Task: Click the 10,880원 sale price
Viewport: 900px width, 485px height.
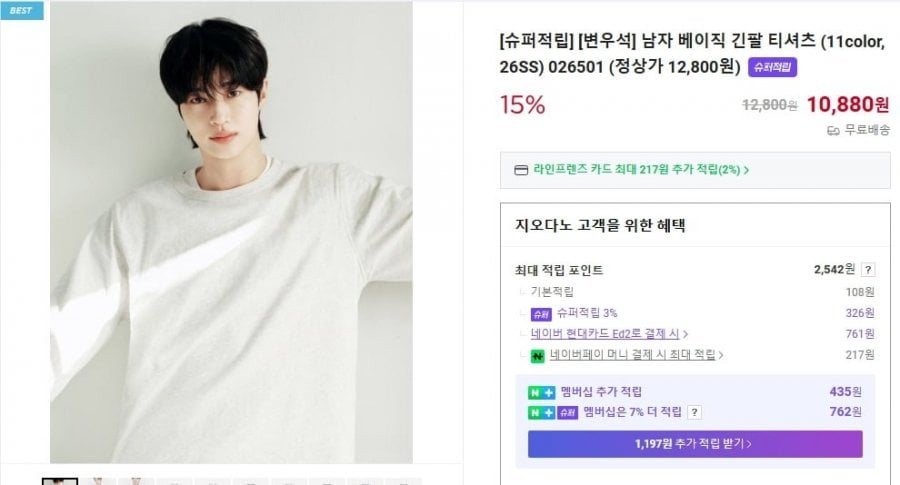Action: (x=847, y=104)
